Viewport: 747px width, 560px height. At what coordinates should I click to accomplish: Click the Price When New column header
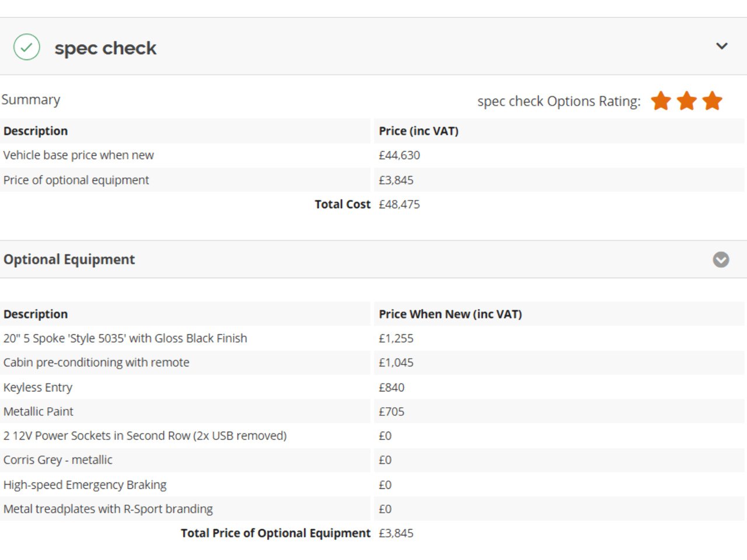(450, 314)
